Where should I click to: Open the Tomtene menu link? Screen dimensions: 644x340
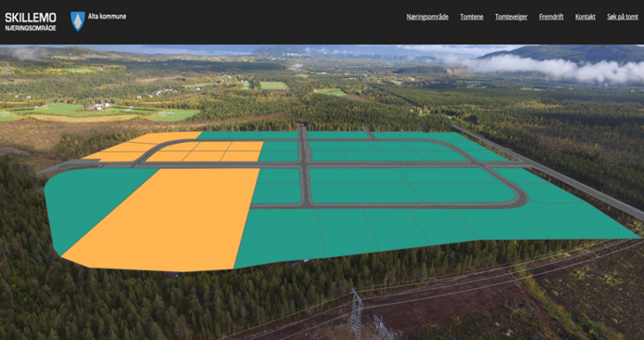click(x=471, y=17)
